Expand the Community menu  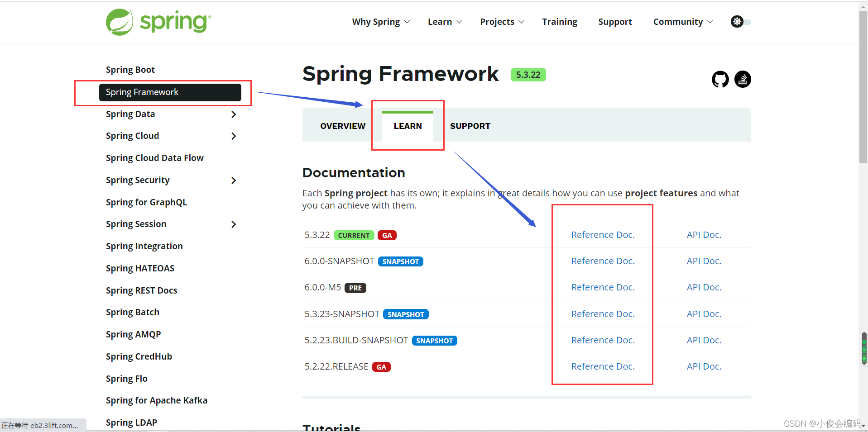683,22
